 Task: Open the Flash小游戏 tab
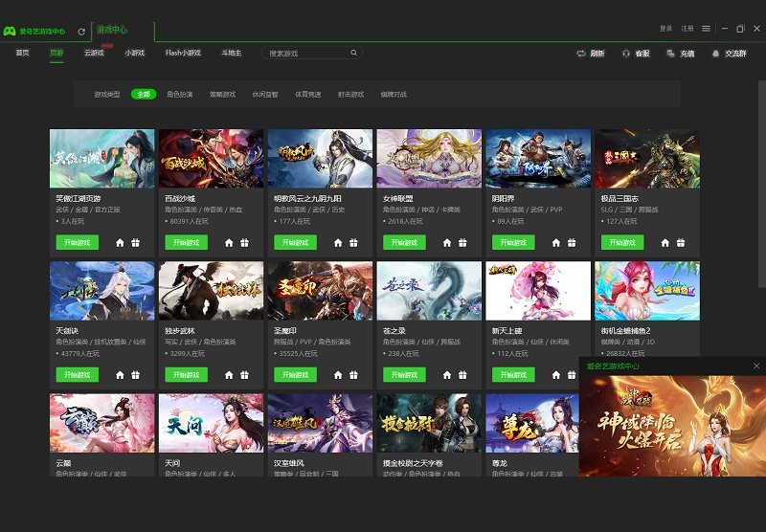[183, 54]
